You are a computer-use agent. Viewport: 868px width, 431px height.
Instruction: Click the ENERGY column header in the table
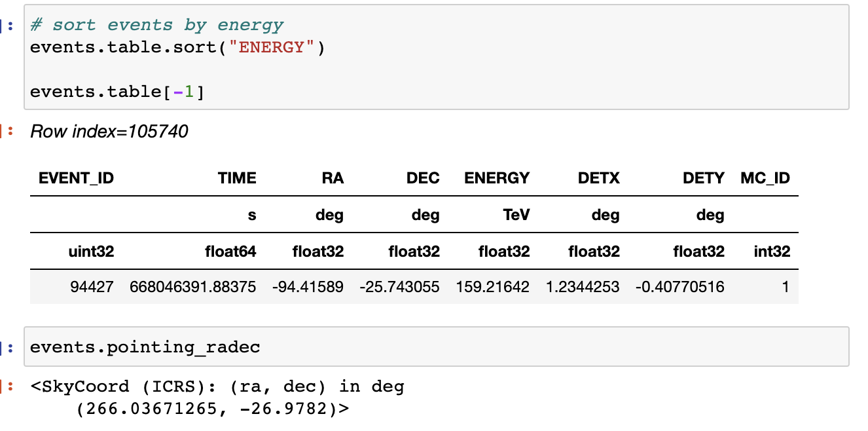pos(497,178)
